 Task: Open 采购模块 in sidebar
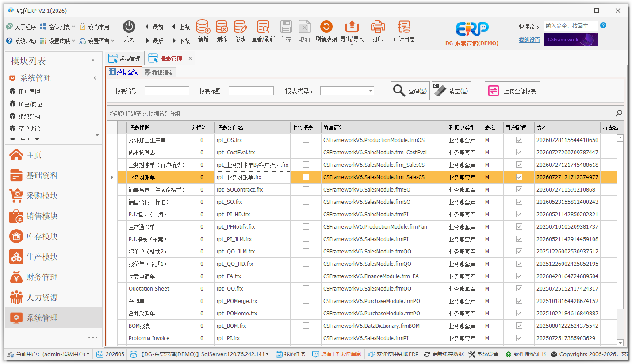tap(54, 196)
